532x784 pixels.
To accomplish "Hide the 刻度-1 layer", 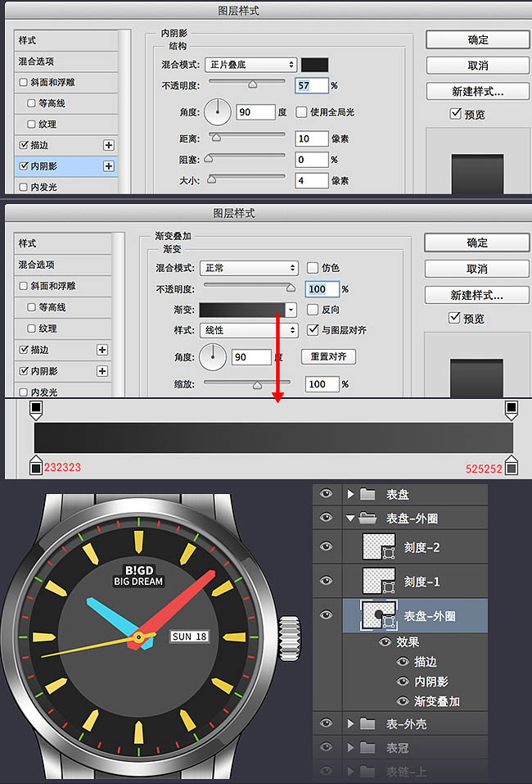I will [x=327, y=580].
